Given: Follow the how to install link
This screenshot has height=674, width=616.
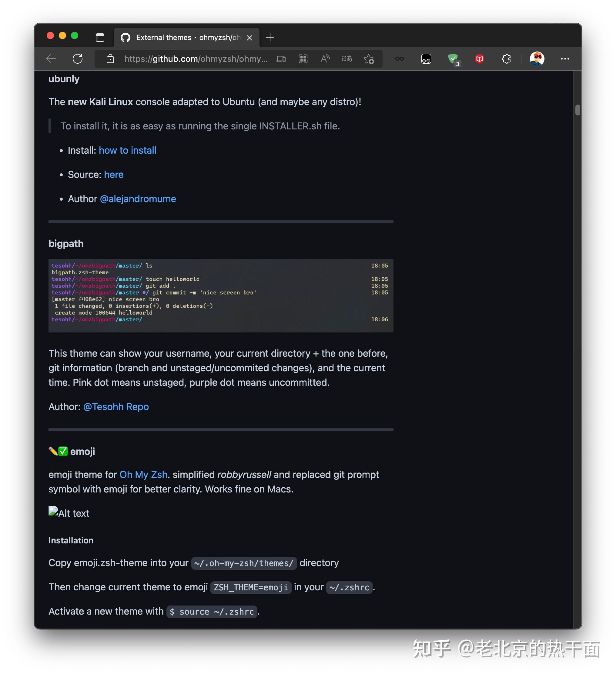Looking at the screenshot, I should point(127,150).
